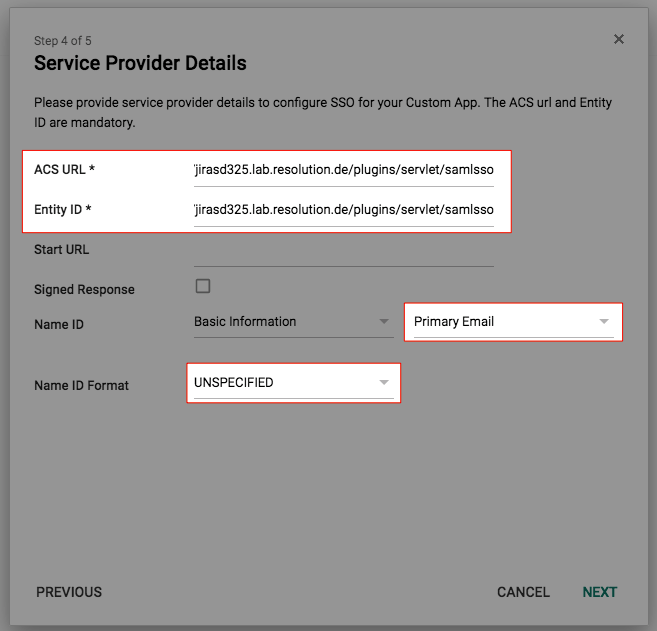The height and width of the screenshot is (631, 657).
Task: Click the Name ID Format label
Action: [81, 385]
